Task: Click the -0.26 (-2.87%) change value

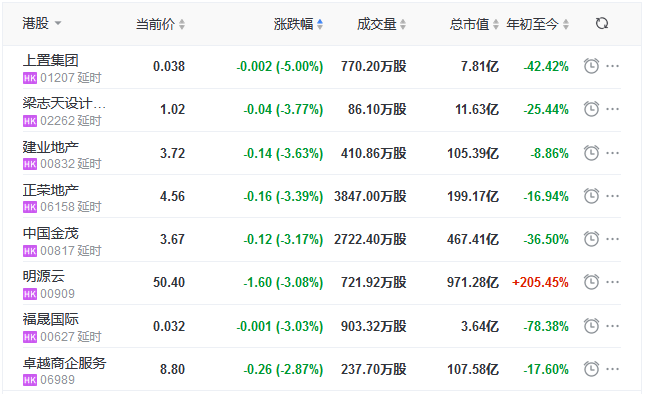Action: (x=283, y=369)
